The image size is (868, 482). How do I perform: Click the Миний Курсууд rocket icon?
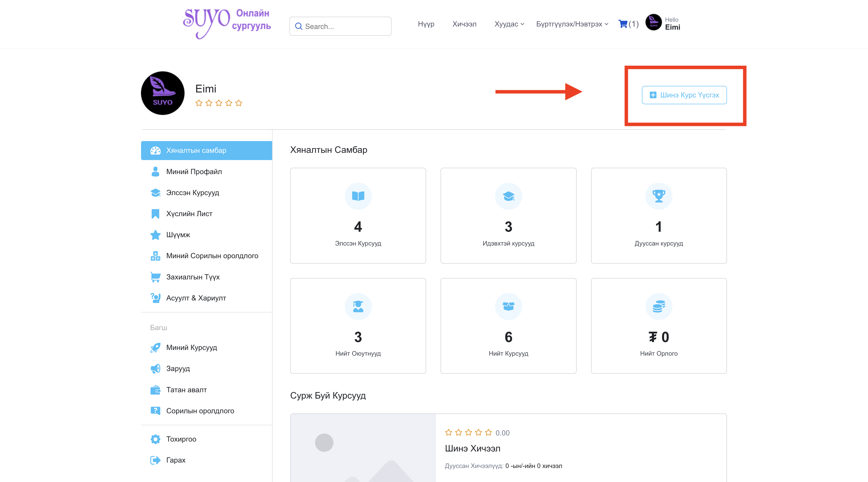[155, 347]
